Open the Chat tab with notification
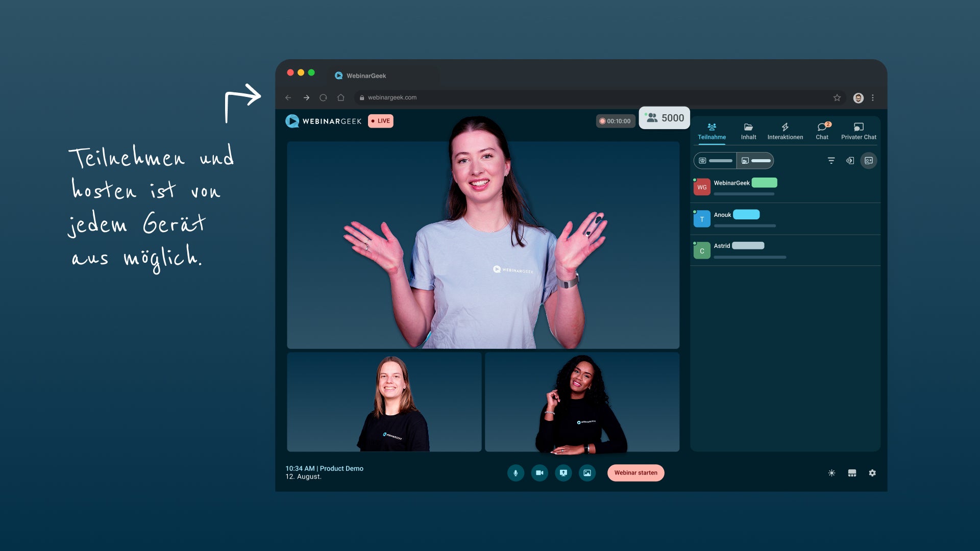 [x=822, y=131]
